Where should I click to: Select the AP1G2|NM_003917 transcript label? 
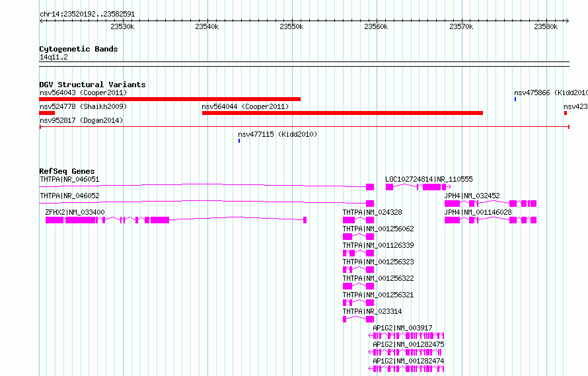pos(402,328)
